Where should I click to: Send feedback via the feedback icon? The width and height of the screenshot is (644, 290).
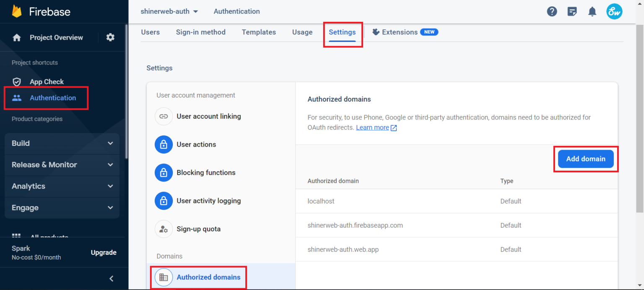pos(572,11)
